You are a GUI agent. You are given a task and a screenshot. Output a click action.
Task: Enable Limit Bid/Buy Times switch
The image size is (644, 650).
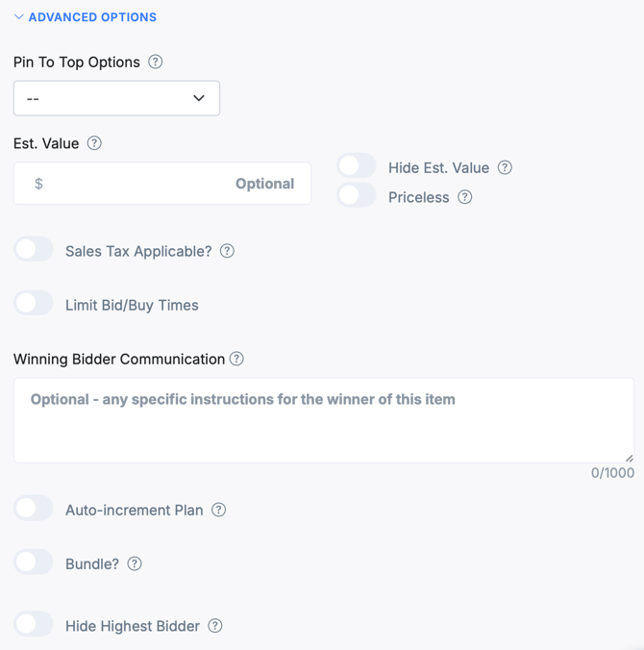pyautogui.click(x=34, y=303)
